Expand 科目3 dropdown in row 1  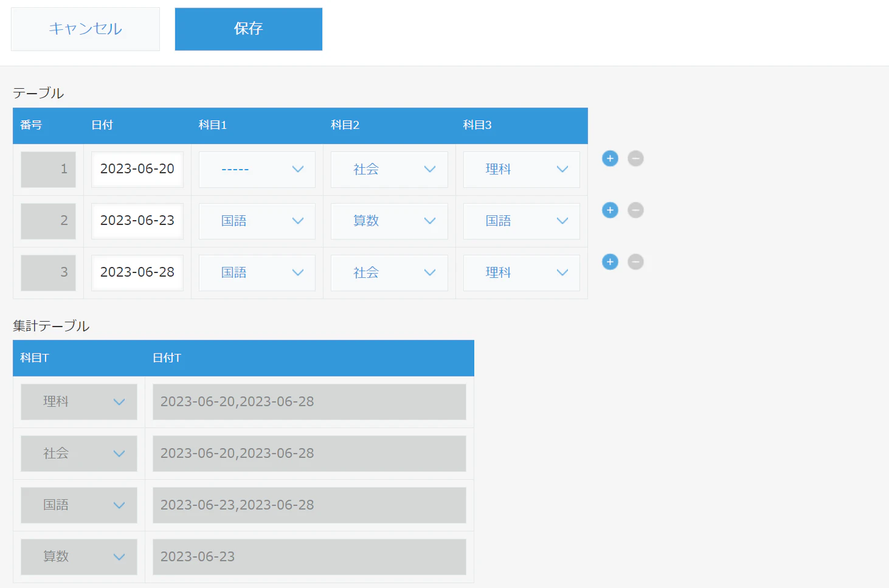[x=522, y=170]
